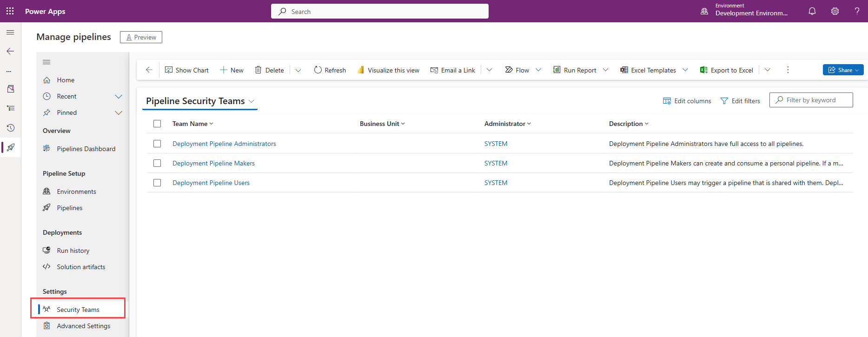Check the Deployment Pipeline Makers row
Screen dimensions: 868x337
[x=157, y=163]
